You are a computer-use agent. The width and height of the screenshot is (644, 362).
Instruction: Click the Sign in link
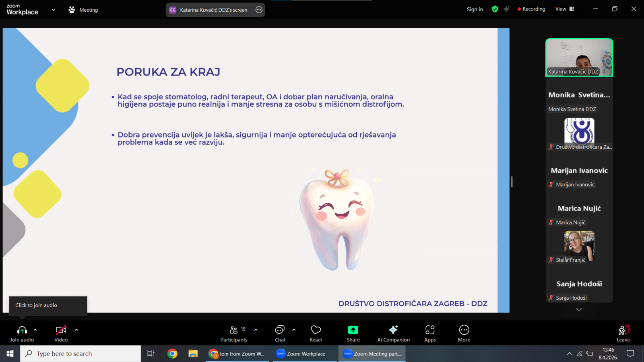(475, 9)
